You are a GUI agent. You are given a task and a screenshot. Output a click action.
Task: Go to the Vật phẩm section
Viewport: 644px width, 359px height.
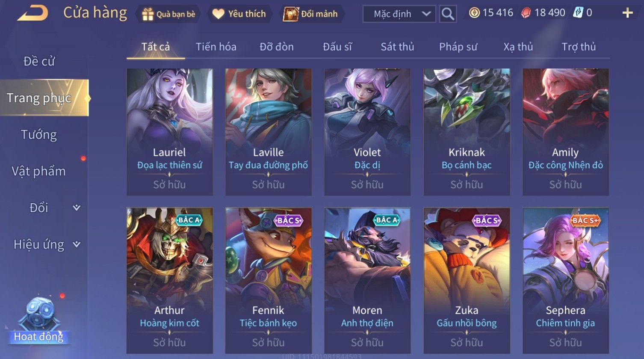[39, 171]
